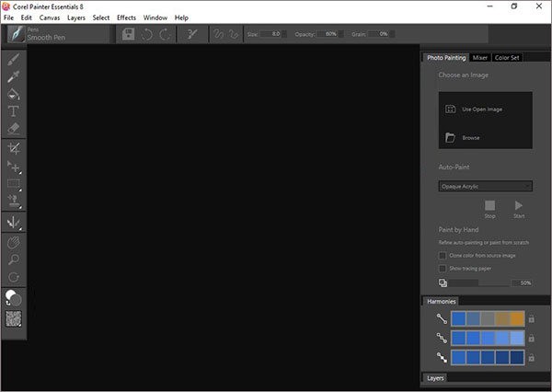The height and width of the screenshot is (392, 552).
Task: Select the Cloner stamp tool
Action: click(x=14, y=201)
